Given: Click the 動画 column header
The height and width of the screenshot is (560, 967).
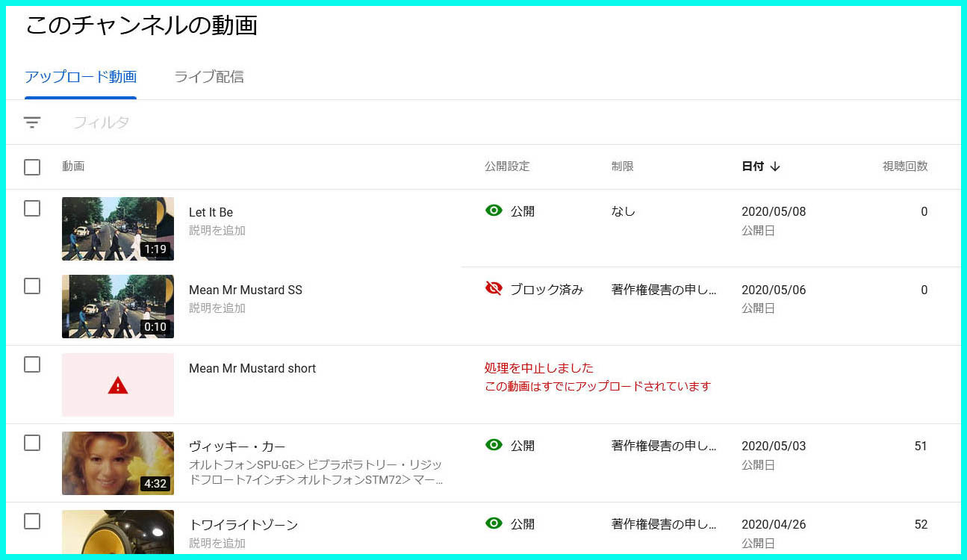Looking at the screenshot, I should click(x=73, y=167).
